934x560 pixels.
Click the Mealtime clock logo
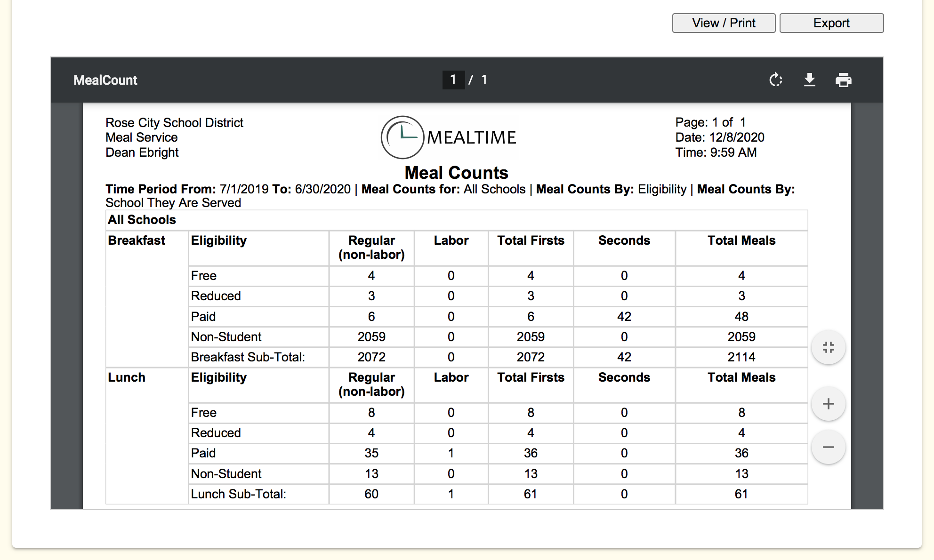(402, 137)
